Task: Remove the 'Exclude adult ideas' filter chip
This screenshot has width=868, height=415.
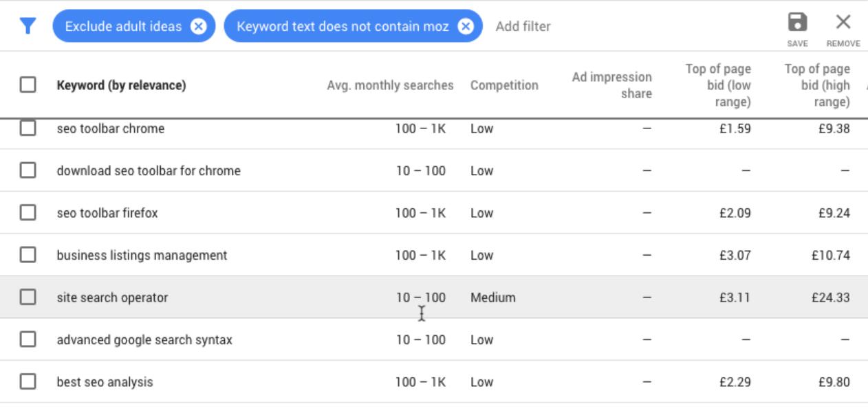Action: pyautogui.click(x=198, y=26)
